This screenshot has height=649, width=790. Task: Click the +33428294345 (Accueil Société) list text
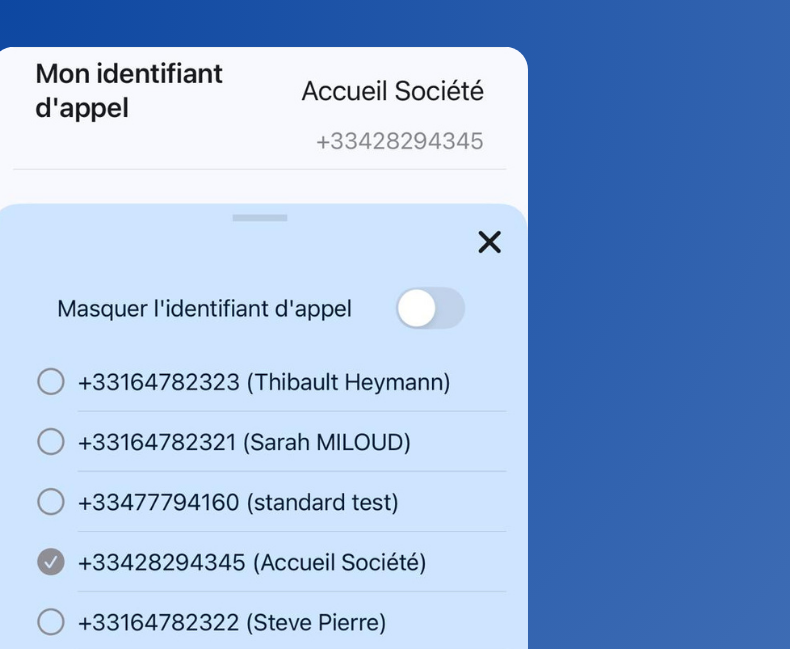[252, 562]
